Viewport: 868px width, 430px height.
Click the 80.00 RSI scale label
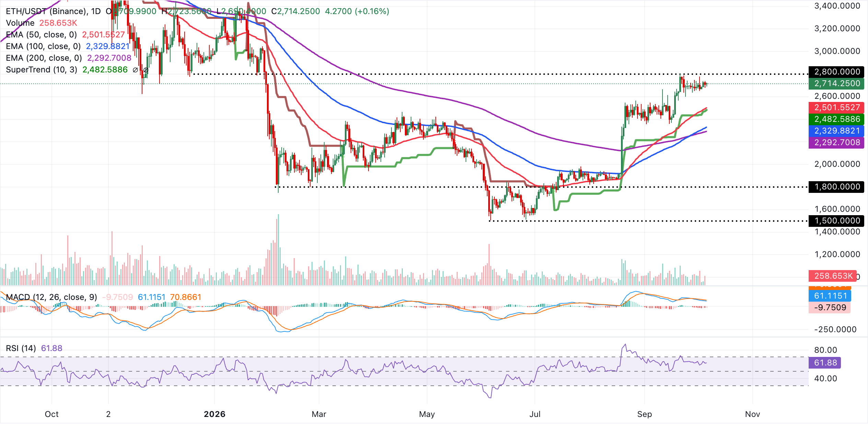825,350
